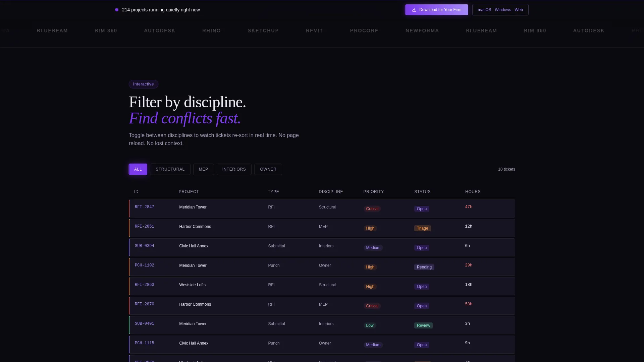The height and width of the screenshot is (362, 644).
Task: Click Medium priority badge on SUB-0394
Action: click(x=373, y=248)
